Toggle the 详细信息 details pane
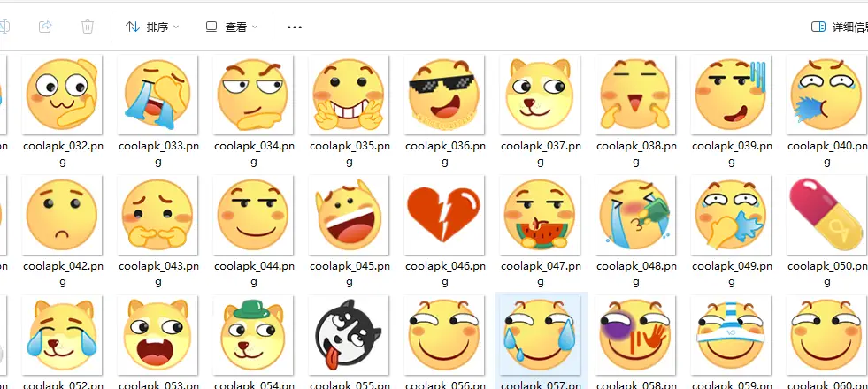This screenshot has width=868, height=389. pos(838,27)
